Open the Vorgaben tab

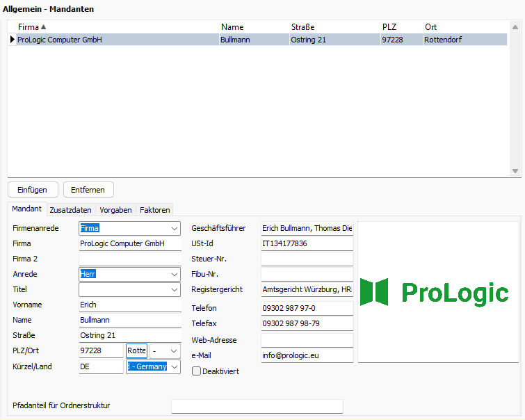(115, 210)
